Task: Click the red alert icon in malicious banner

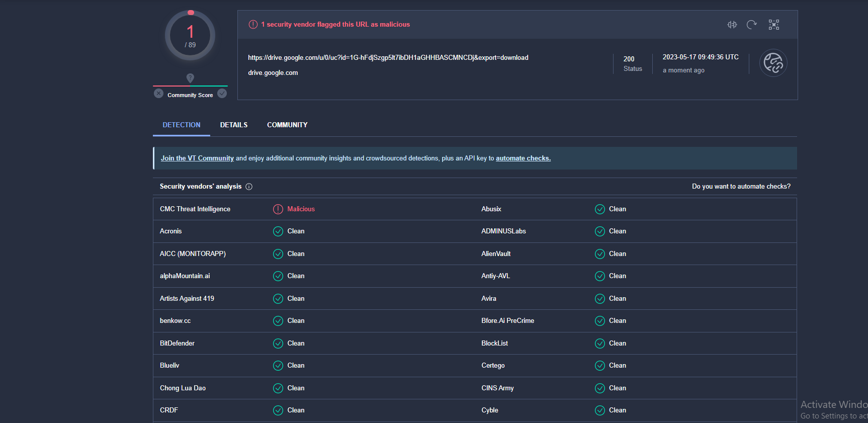Action: pos(253,24)
